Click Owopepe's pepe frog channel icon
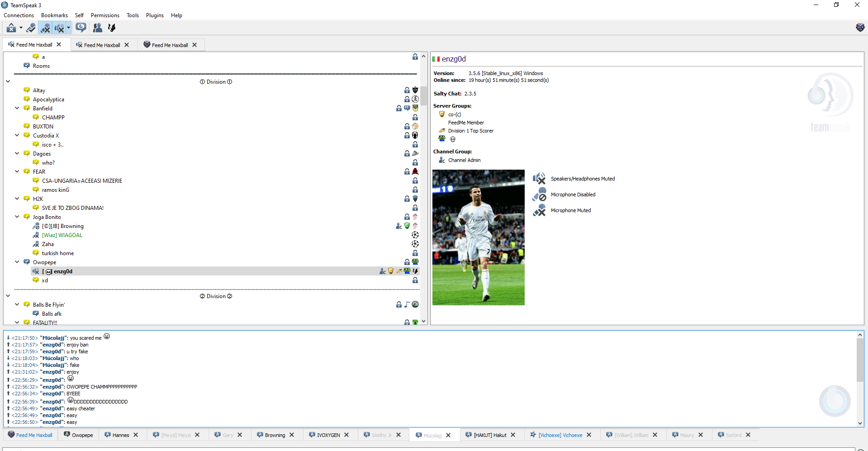The width and height of the screenshot is (868, 451). [x=415, y=262]
